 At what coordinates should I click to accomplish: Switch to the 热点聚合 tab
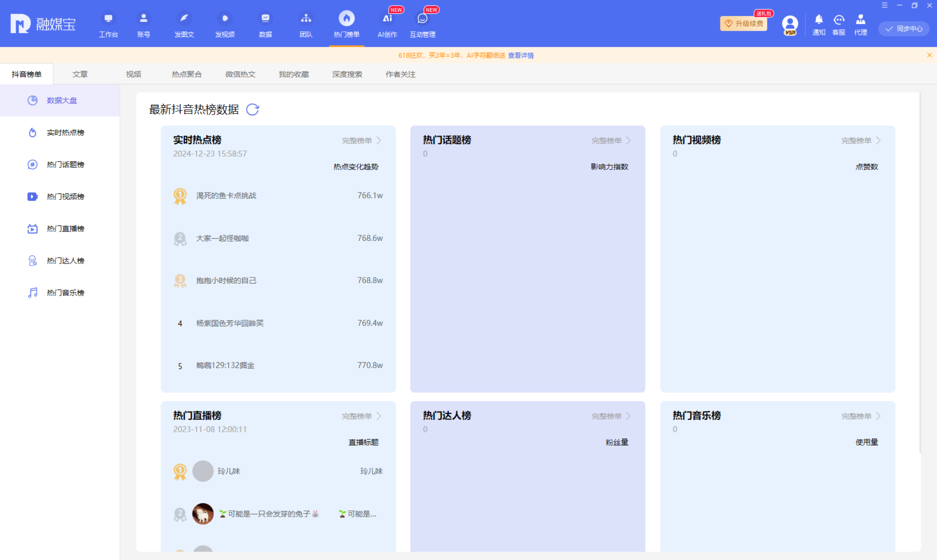click(x=187, y=74)
